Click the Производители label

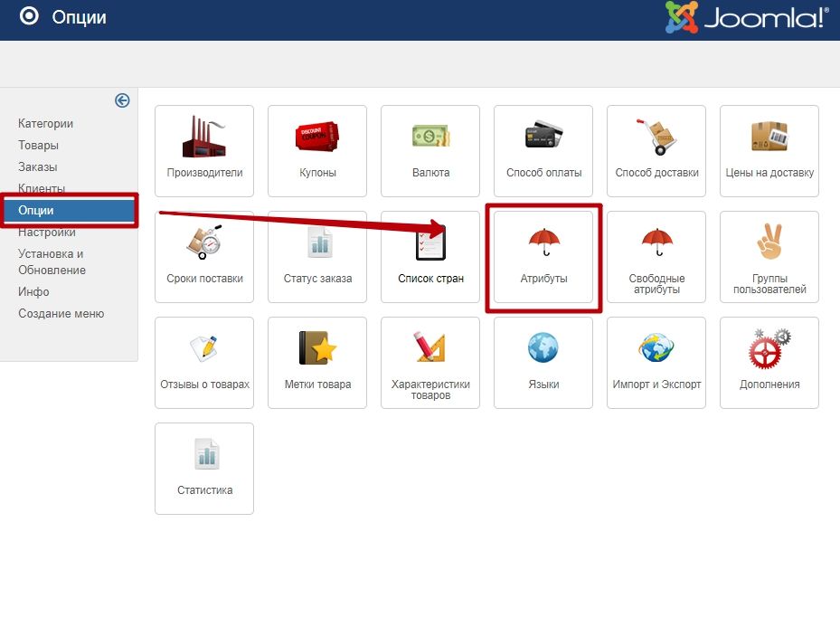coord(204,173)
